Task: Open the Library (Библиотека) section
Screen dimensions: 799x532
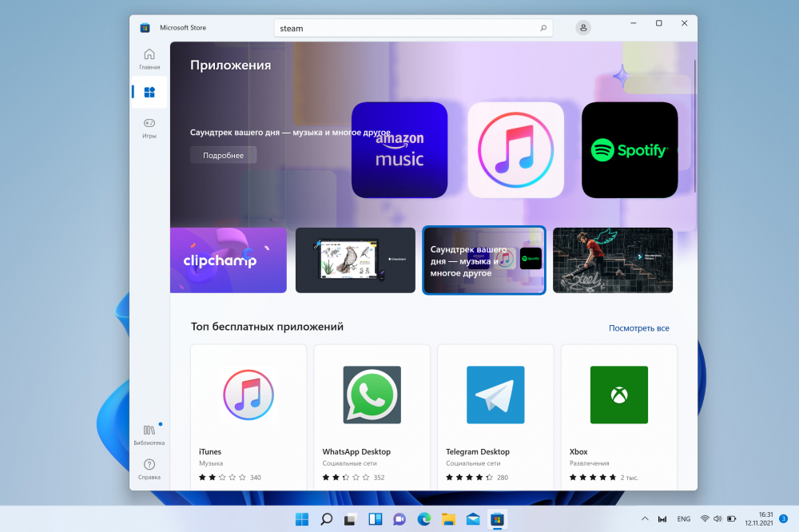Action: [x=149, y=435]
